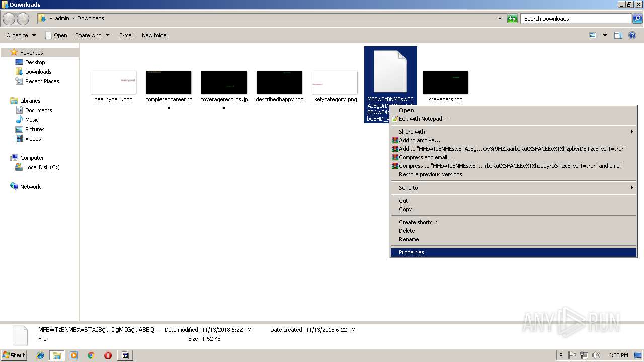This screenshot has width=644, height=362.
Task: Expand the Share with submenu
Action: point(513,132)
